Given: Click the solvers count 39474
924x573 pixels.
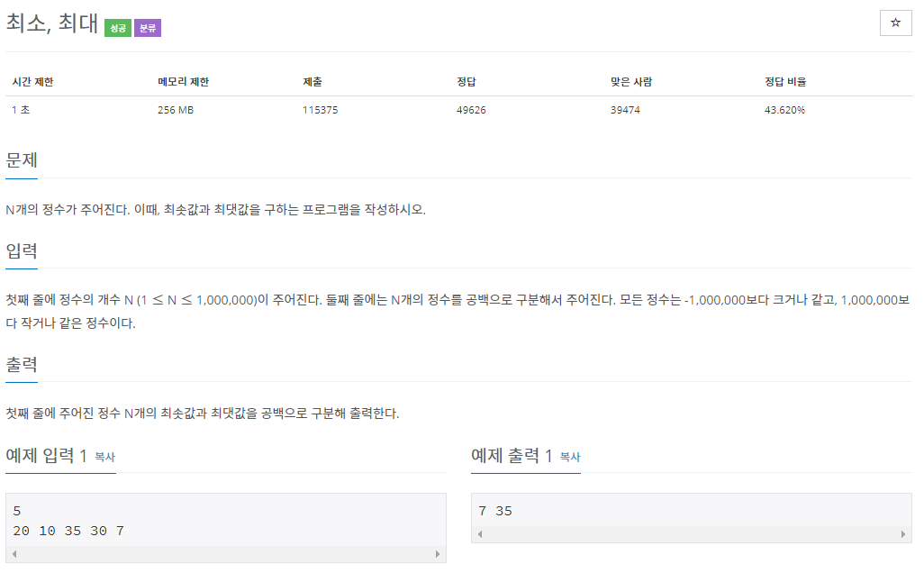Looking at the screenshot, I should [625, 110].
